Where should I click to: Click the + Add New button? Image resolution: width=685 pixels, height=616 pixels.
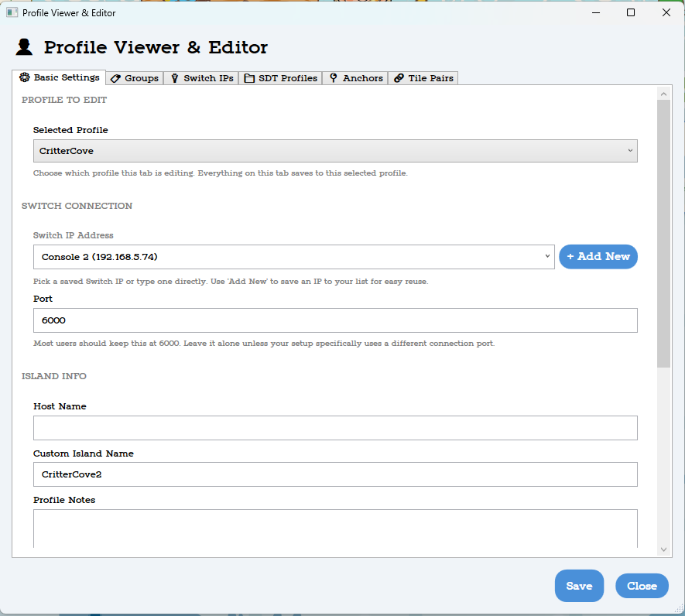(598, 255)
